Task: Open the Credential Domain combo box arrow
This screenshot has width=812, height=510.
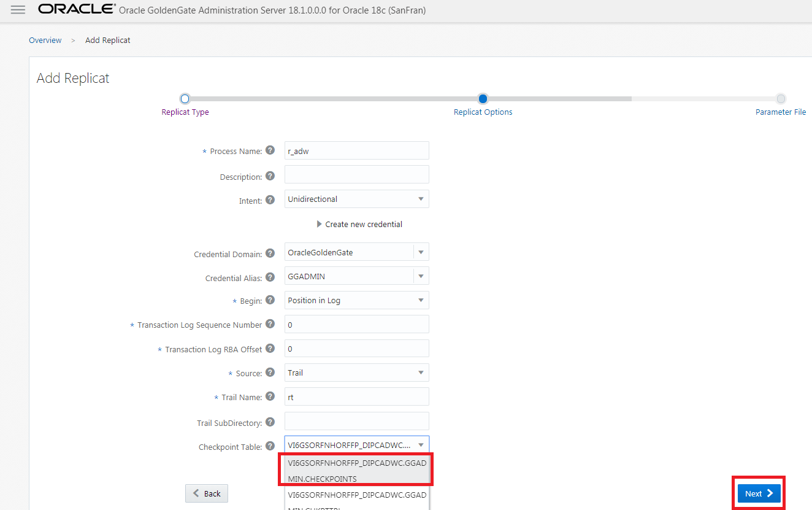Action: pyautogui.click(x=421, y=252)
